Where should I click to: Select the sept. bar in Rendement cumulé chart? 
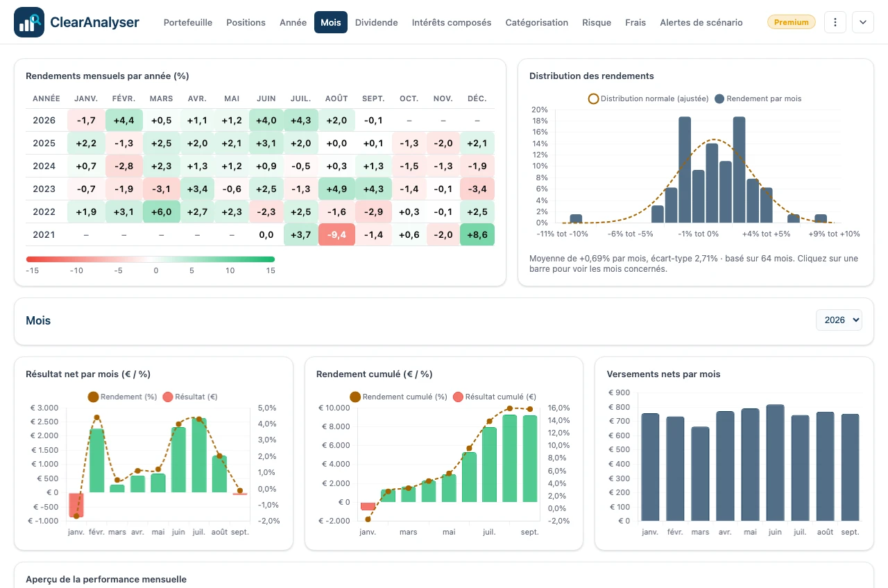point(530,458)
